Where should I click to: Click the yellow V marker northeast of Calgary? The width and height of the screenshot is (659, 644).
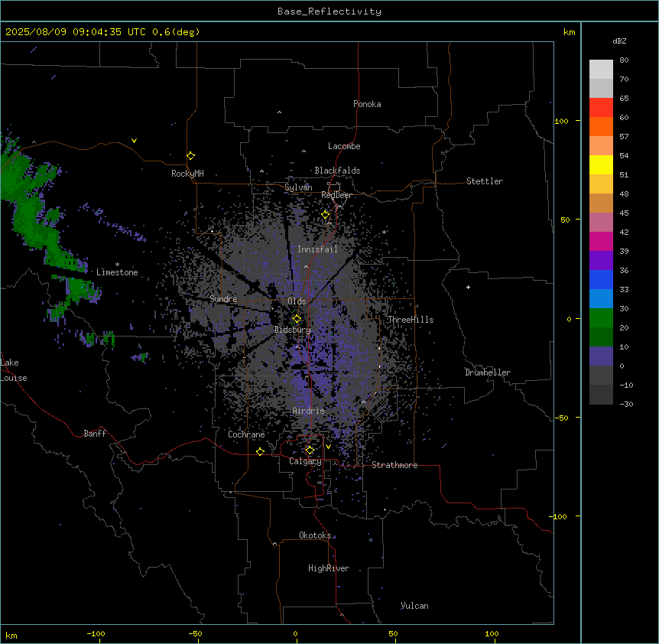[328, 447]
